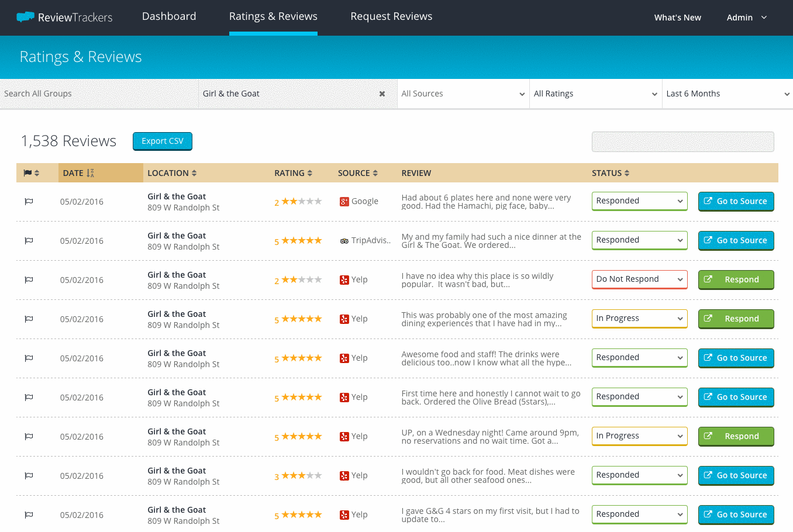
Task: Click the search box beside Export CSV
Action: pos(682,141)
